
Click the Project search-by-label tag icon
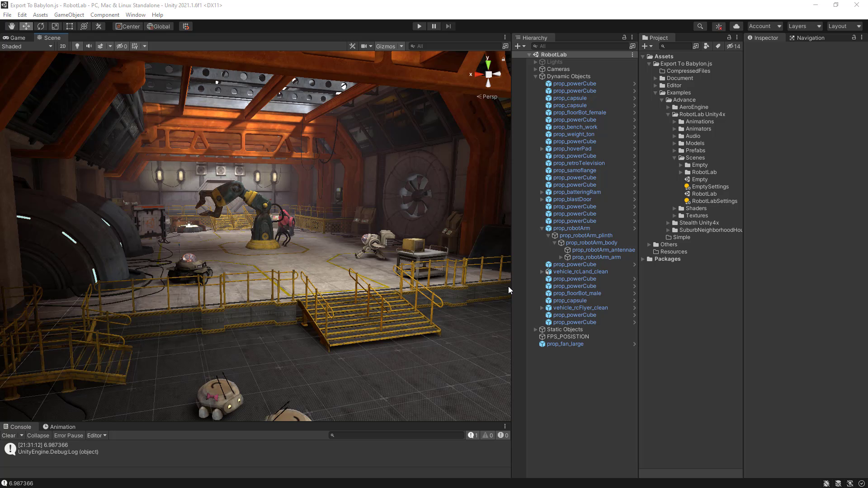pyautogui.click(x=717, y=46)
